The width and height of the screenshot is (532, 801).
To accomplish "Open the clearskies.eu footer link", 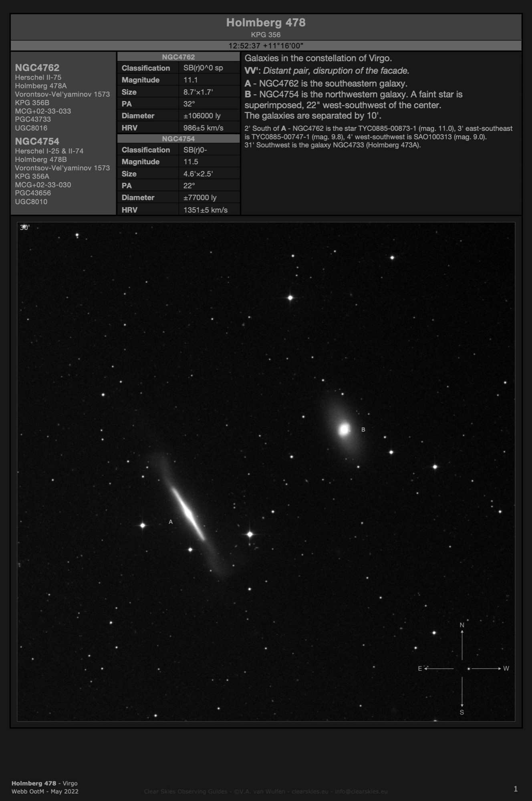I will 310,791.
